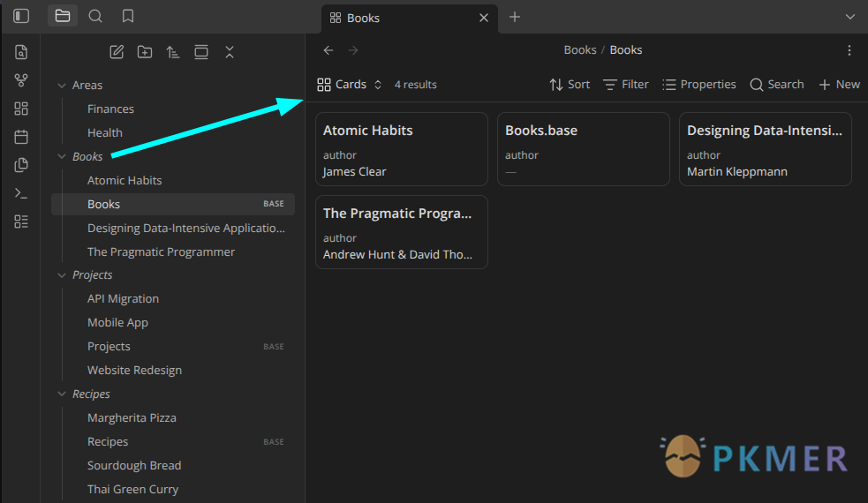Viewport: 868px width, 503px height.
Task: Collapse the Projects folder
Action: tap(62, 275)
